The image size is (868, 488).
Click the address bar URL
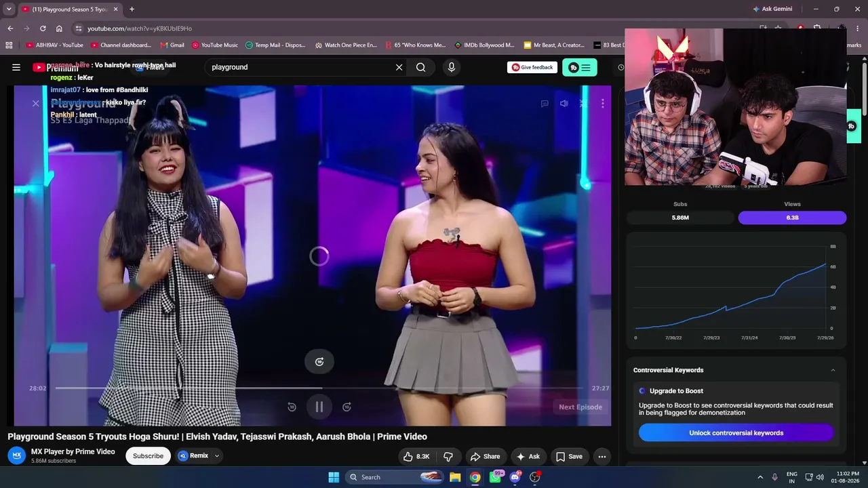140,28
